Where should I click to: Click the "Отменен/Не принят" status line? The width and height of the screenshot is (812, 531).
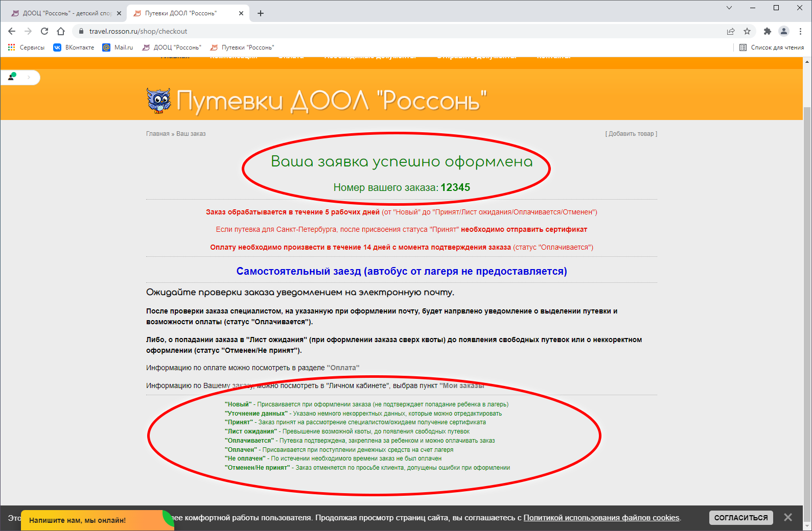(x=367, y=468)
